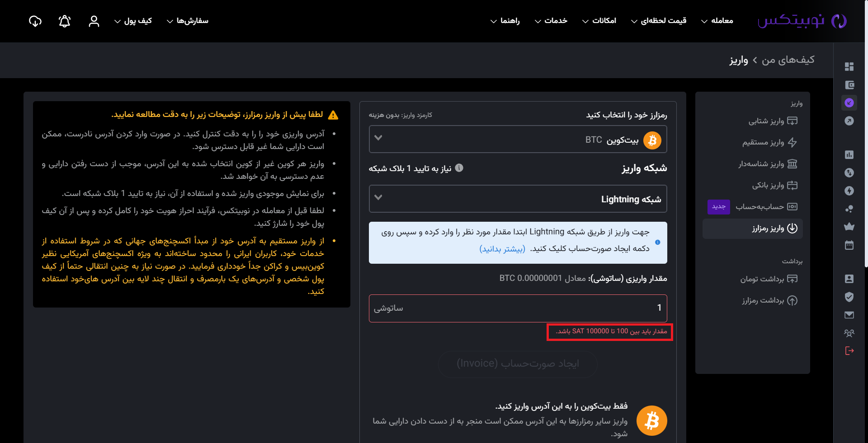Screen dimensions: 868x443
Task: Open the user profile card sidebar icon
Action: (x=849, y=279)
